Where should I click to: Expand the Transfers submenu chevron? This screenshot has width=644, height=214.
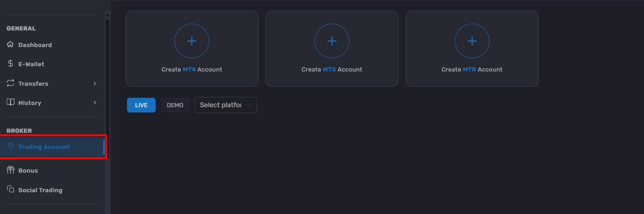pos(95,83)
